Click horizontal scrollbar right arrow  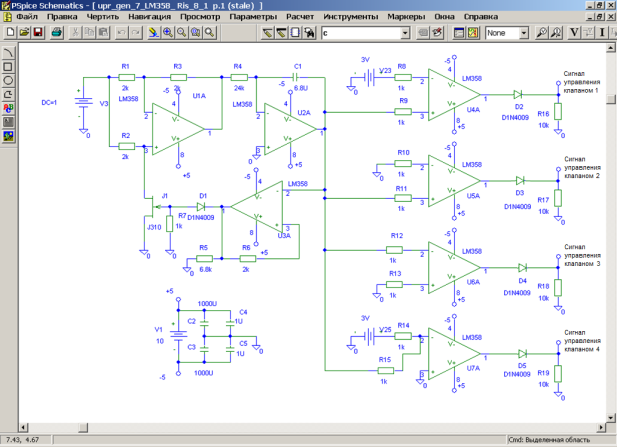tap(601, 427)
